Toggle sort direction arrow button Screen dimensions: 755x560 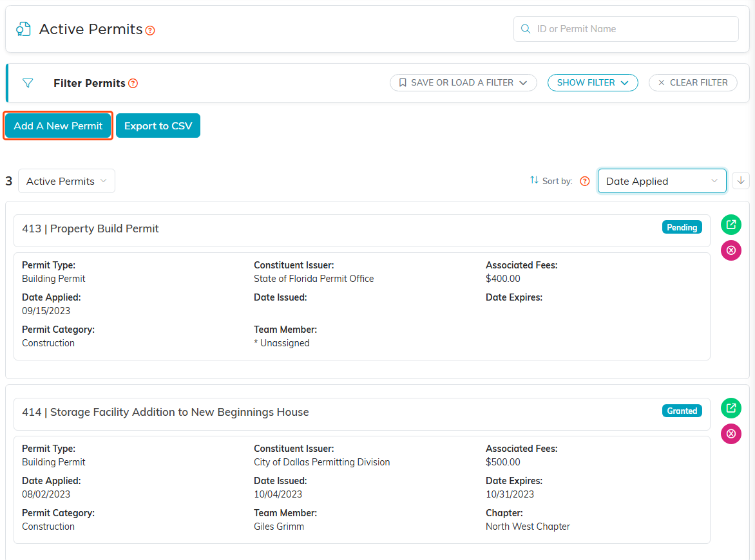[x=741, y=180]
